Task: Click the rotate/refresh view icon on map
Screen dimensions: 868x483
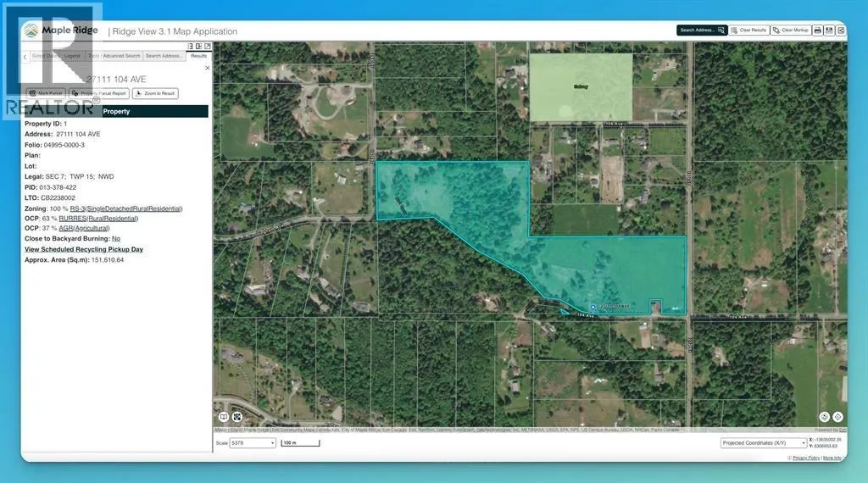Action: click(x=824, y=417)
